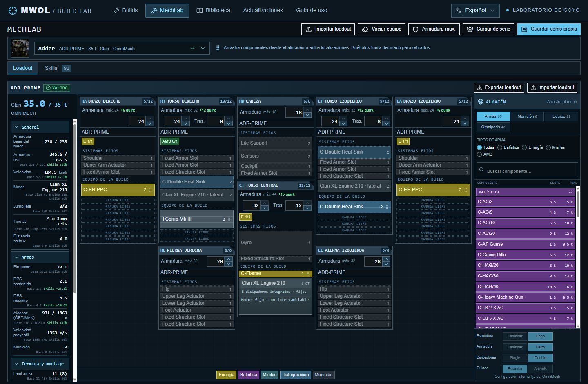Click the translate icon in the language selector
The image size is (588, 384).
tap(459, 11)
